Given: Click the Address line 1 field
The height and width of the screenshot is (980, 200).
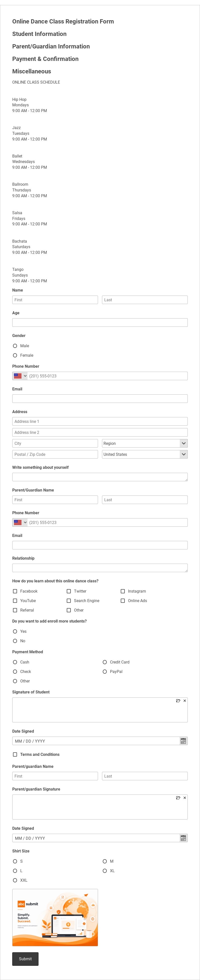Looking at the screenshot, I should pyautogui.click(x=100, y=422).
